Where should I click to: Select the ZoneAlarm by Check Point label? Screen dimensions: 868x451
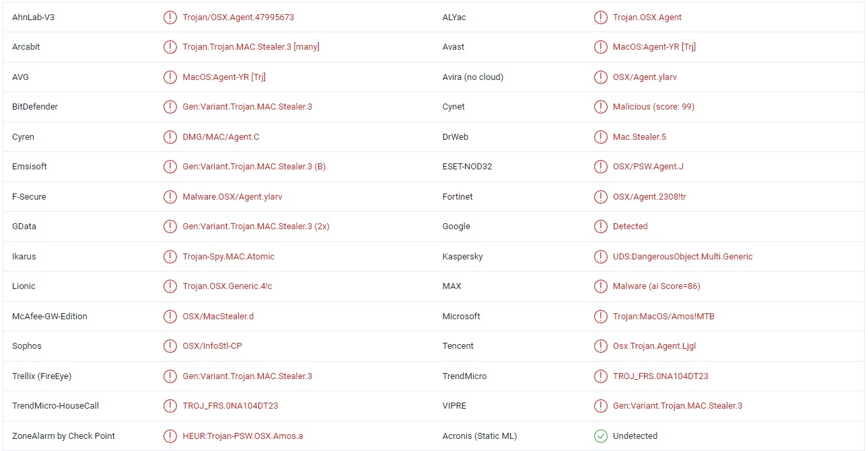click(x=63, y=436)
